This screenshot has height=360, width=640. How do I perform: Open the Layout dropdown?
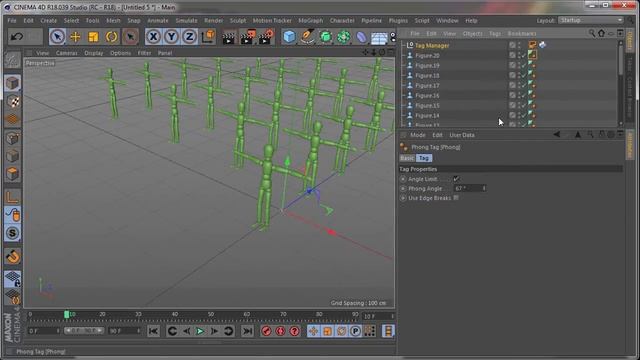(x=591, y=20)
